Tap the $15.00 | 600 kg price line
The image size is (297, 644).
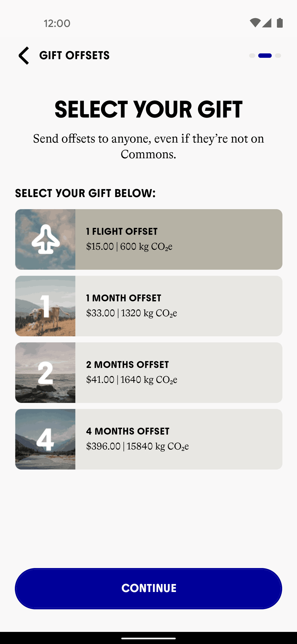pos(129,247)
